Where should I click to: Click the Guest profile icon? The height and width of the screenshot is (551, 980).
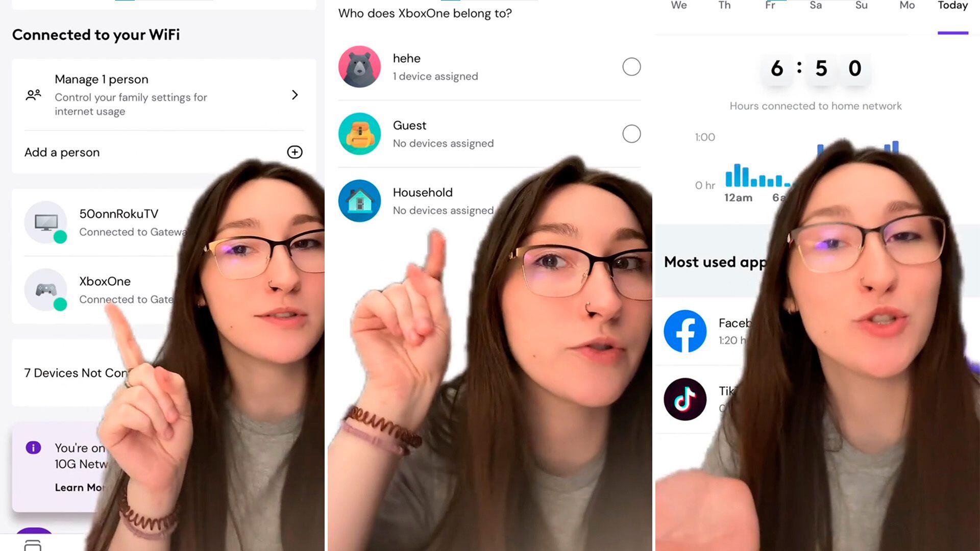click(359, 133)
